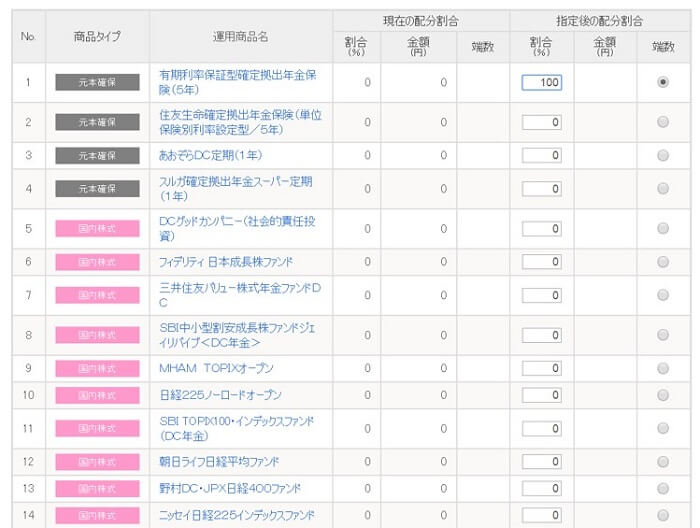The image size is (700, 528).
Task: Click ratio input for スルガ確定拠出年金 row
Action: click(542, 189)
